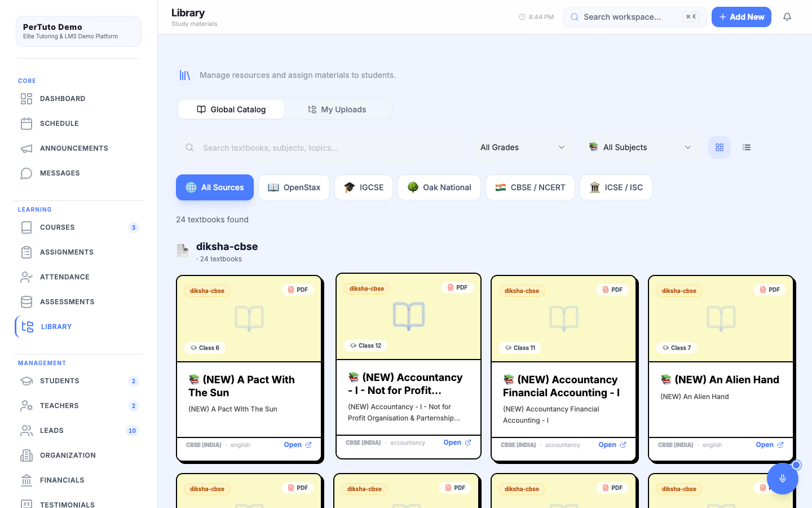The width and height of the screenshot is (812, 508).
Task: Filter by Oak National source
Action: pyautogui.click(x=439, y=187)
